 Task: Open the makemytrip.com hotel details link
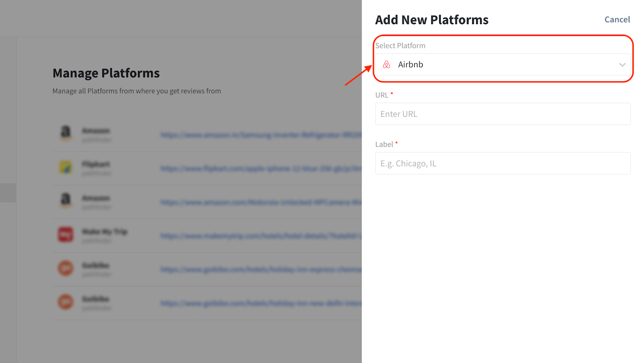tap(261, 236)
